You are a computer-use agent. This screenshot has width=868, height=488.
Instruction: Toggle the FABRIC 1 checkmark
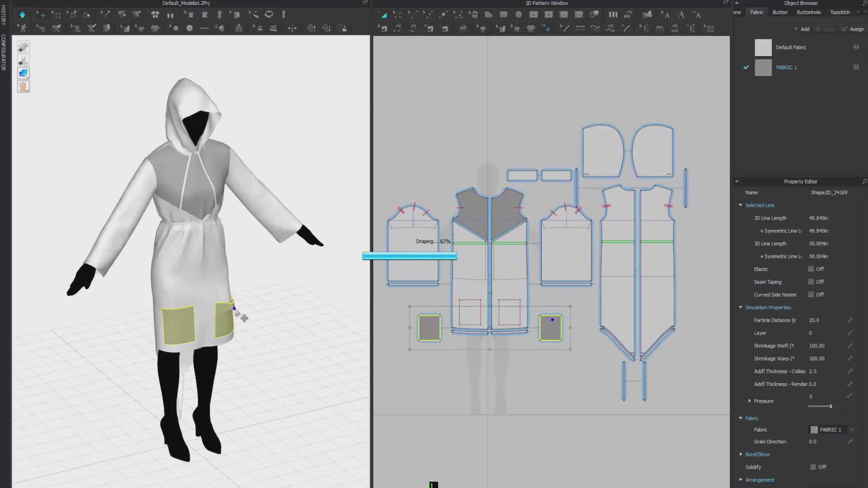pyautogui.click(x=746, y=67)
